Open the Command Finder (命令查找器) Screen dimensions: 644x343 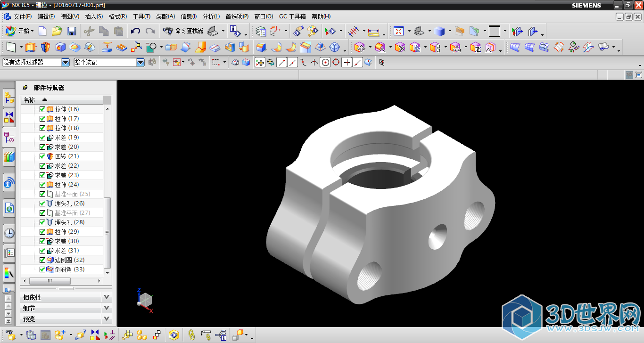coord(183,31)
